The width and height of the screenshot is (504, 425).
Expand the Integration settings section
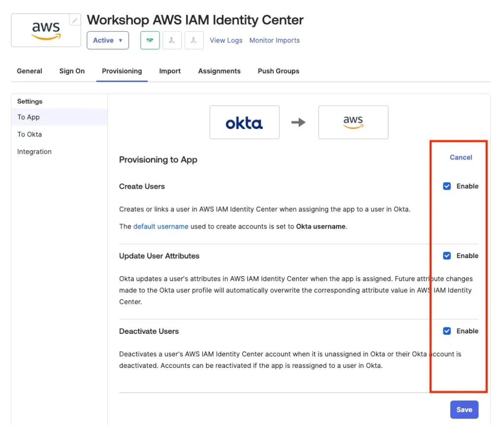pyautogui.click(x=34, y=151)
